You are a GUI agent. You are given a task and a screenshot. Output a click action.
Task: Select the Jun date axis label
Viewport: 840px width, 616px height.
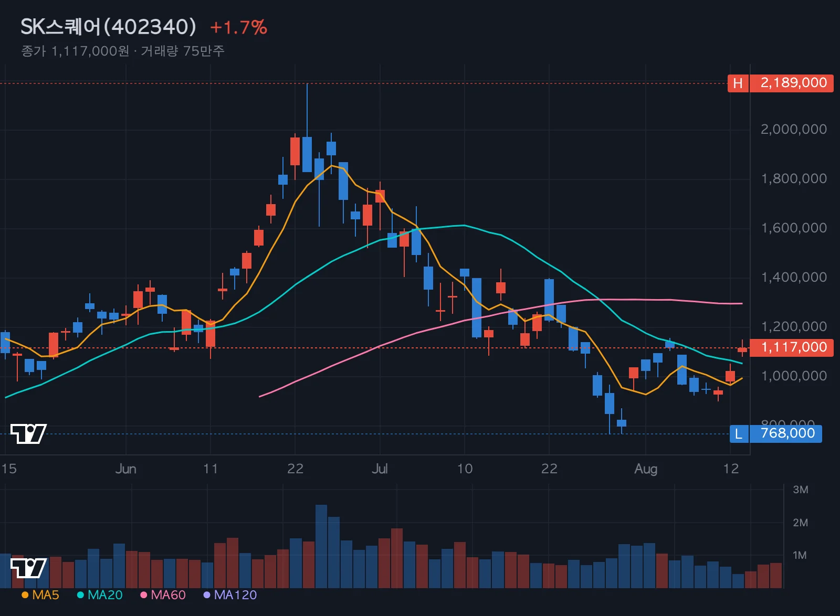[x=125, y=469]
